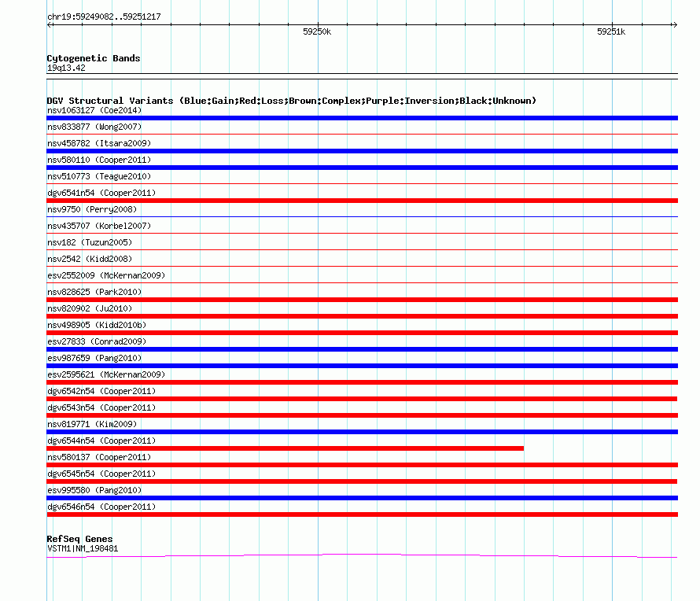Click the 19q13.42 cytogenetic band label
The width and height of the screenshot is (700, 601).
[66, 68]
